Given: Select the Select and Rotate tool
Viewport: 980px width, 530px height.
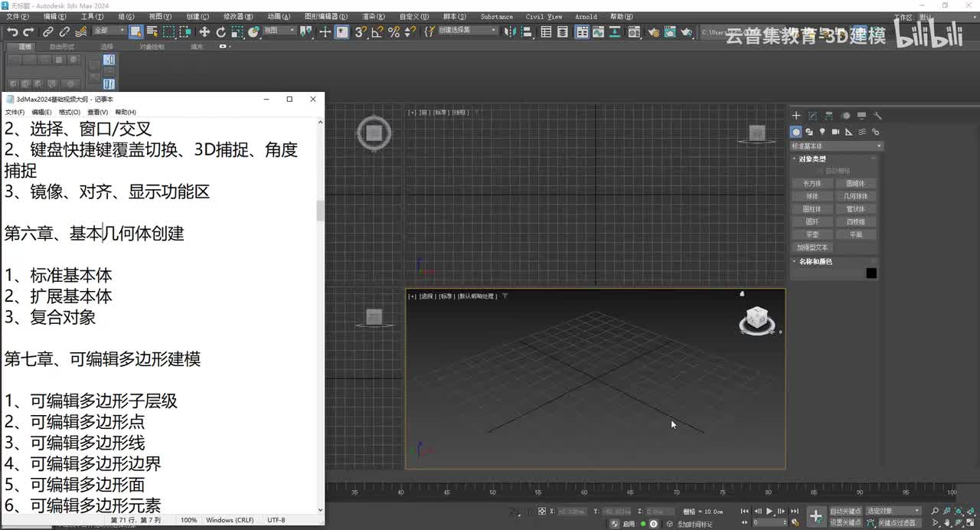Looking at the screenshot, I should pyautogui.click(x=220, y=31).
